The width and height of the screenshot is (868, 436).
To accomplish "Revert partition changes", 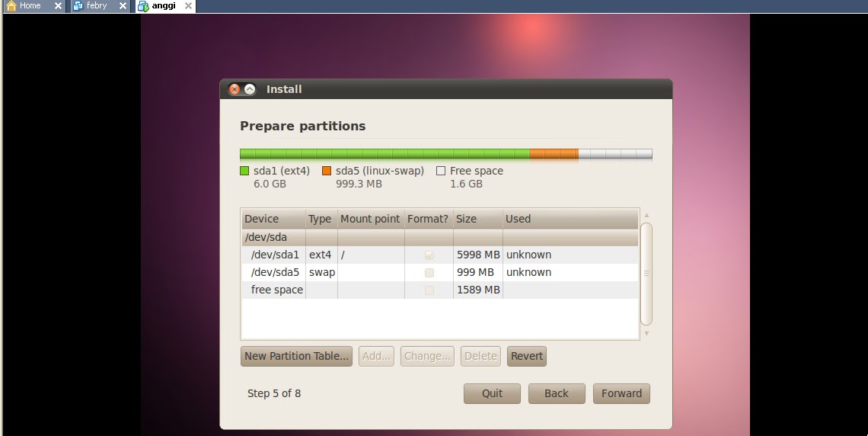I will pos(527,356).
